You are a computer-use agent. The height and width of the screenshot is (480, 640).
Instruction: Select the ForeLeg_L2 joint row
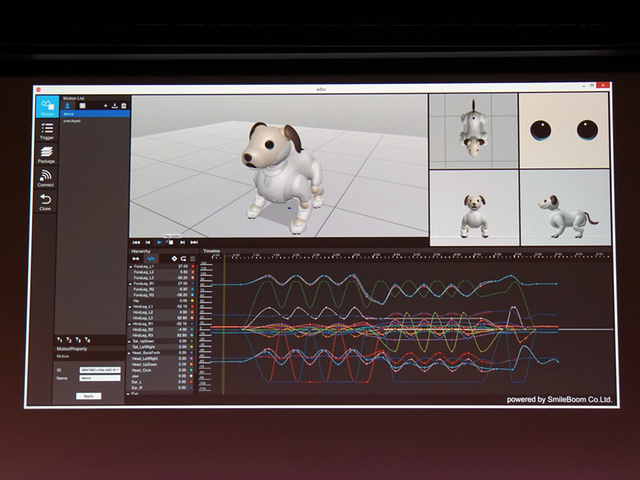click(162, 272)
